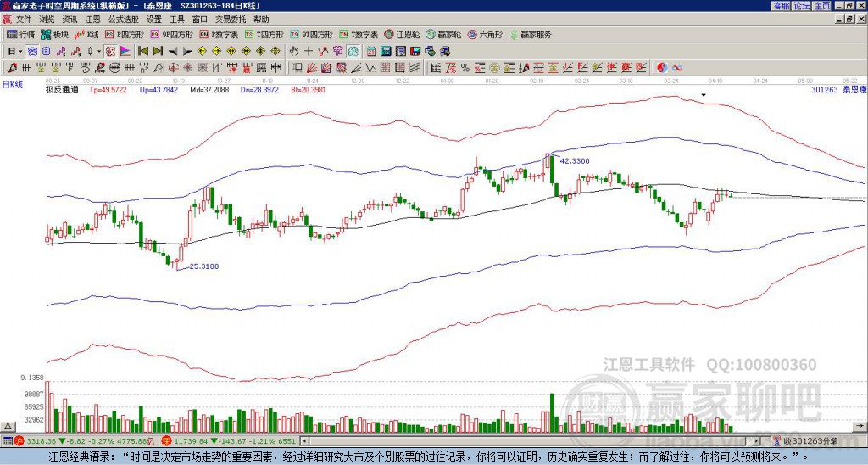Viewport: 868px width, 465px height.
Task: Open the 设置 menu
Action: (x=154, y=20)
